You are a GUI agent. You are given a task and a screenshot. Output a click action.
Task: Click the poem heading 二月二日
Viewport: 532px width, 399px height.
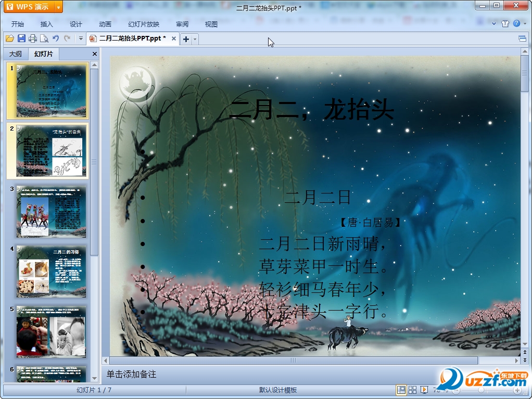pyautogui.click(x=317, y=197)
